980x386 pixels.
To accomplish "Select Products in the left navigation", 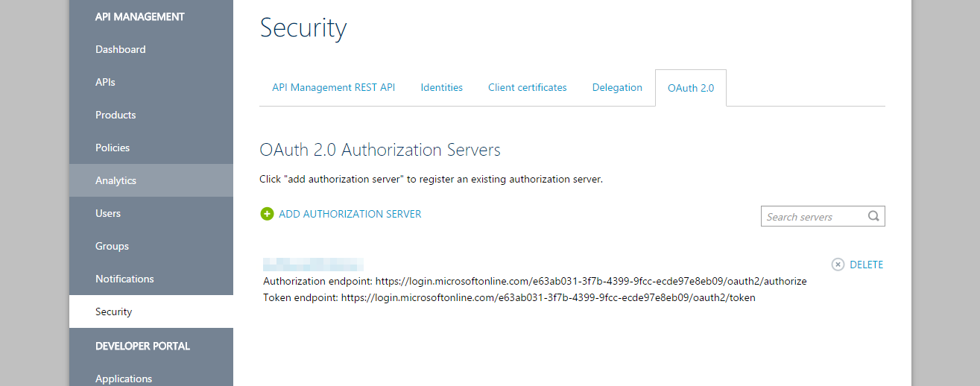I will pyautogui.click(x=116, y=115).
